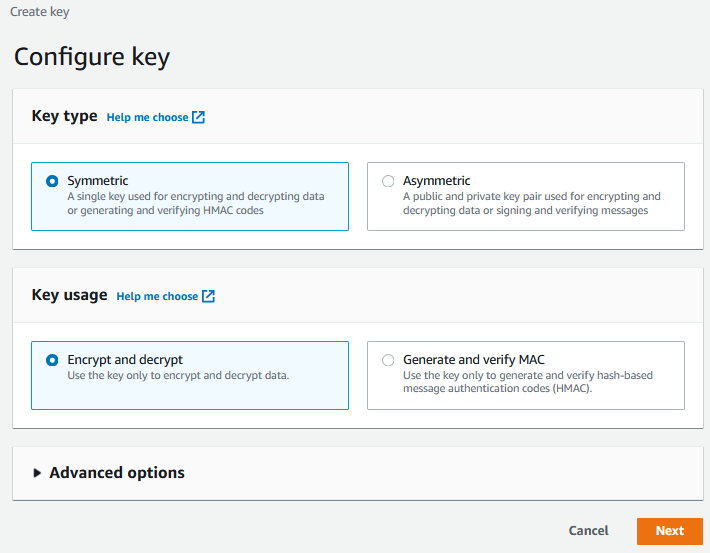Click external link icon beside Key usage help
Image resolution: width=710 pixels, height=553 pixels.
(208, 296)
